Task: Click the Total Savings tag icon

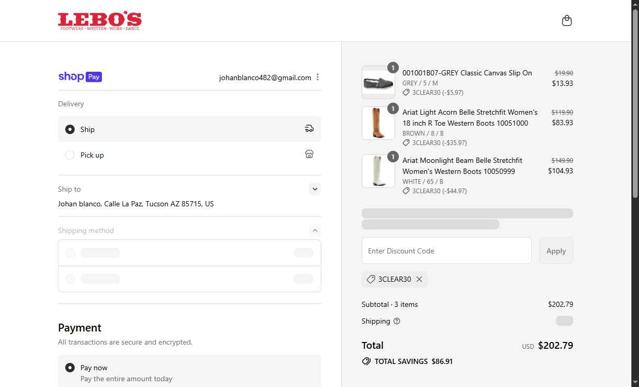Action: click(x=366, y=361)
